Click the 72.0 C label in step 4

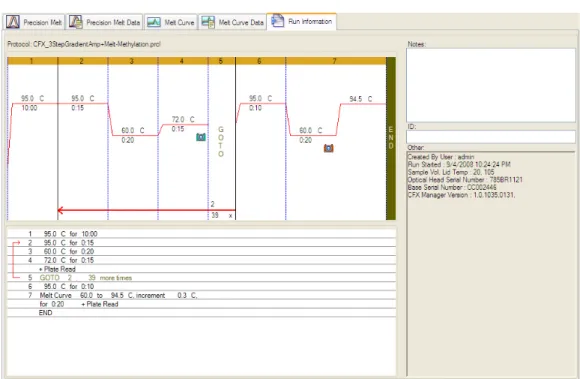[183, 119]
